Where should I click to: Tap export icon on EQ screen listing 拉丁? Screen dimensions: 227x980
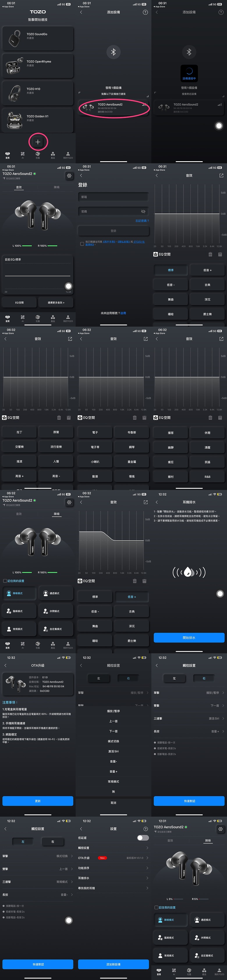click(70, 339)
